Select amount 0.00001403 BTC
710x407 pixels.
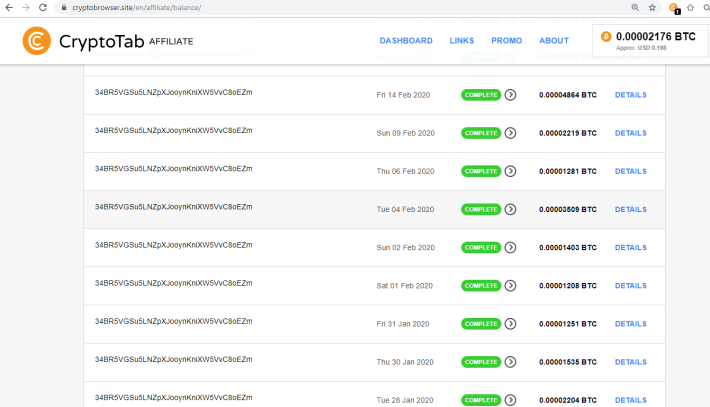pyautogui.click(x=568, y=248)
